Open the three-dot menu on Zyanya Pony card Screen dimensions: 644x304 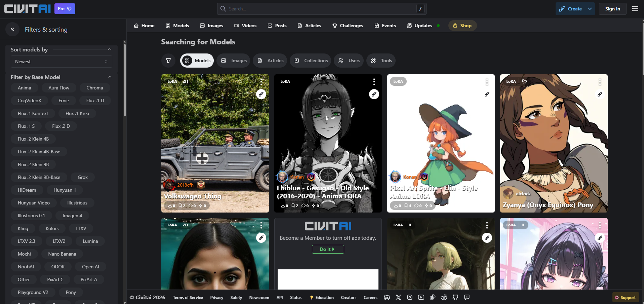tap(600, 82)
